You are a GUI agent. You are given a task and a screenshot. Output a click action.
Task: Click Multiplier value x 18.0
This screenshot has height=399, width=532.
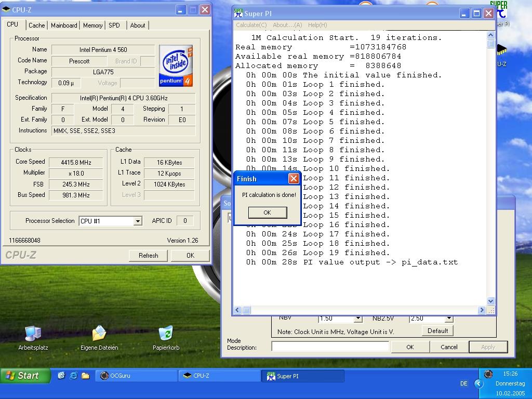[76, 174]
